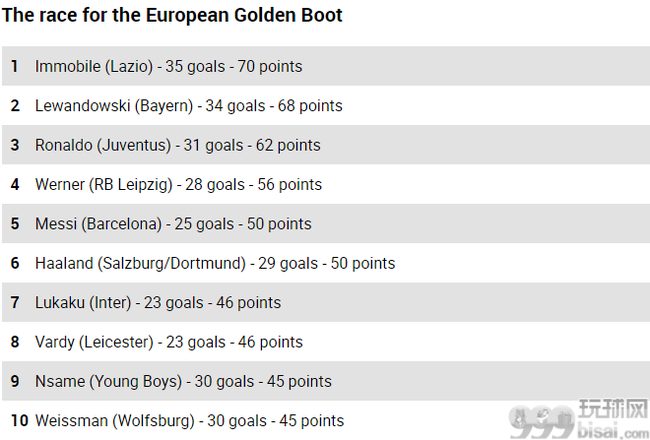Select the Haaland (Salzburg/Dortmund) row
The height and width of the screenshot is (440, 650).
[x=326, y=263]
